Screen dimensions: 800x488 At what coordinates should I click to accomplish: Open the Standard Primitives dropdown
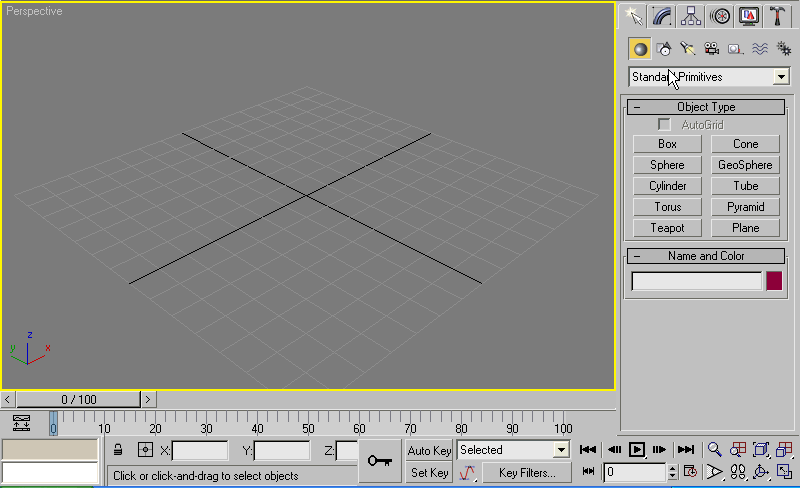point(781,77)
